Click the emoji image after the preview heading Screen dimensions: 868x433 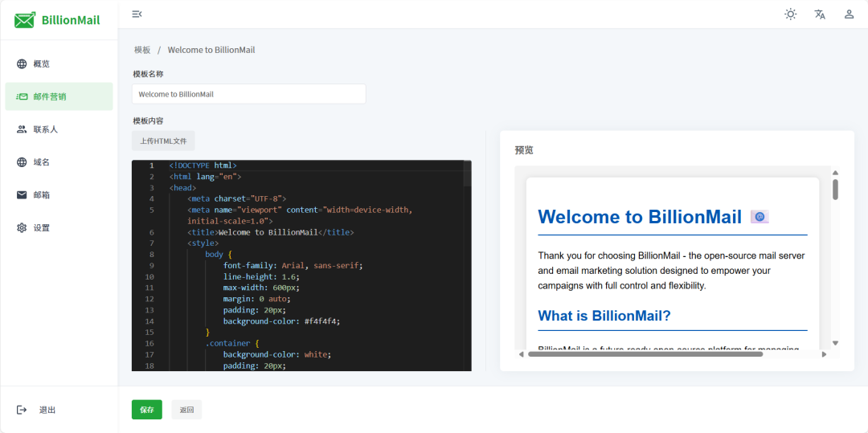[760, 217]
